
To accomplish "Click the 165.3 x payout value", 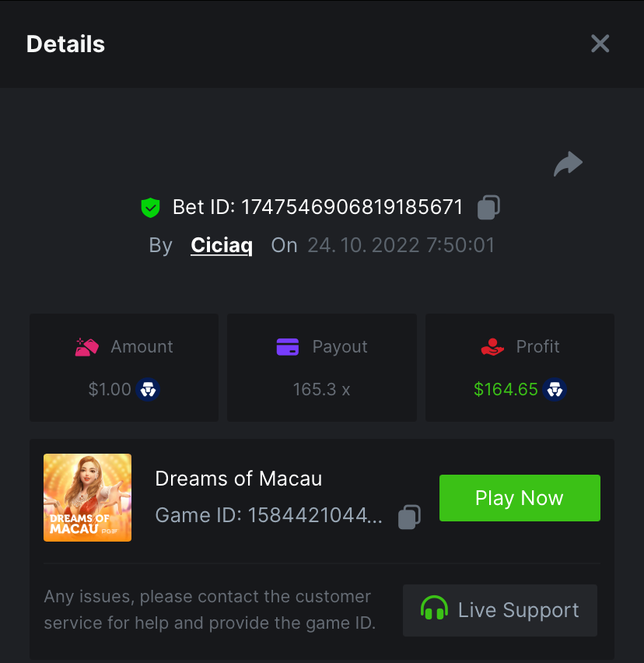I will 321,389.
